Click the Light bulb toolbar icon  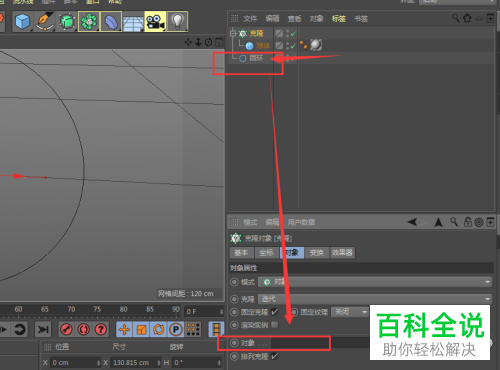point(177,22)
